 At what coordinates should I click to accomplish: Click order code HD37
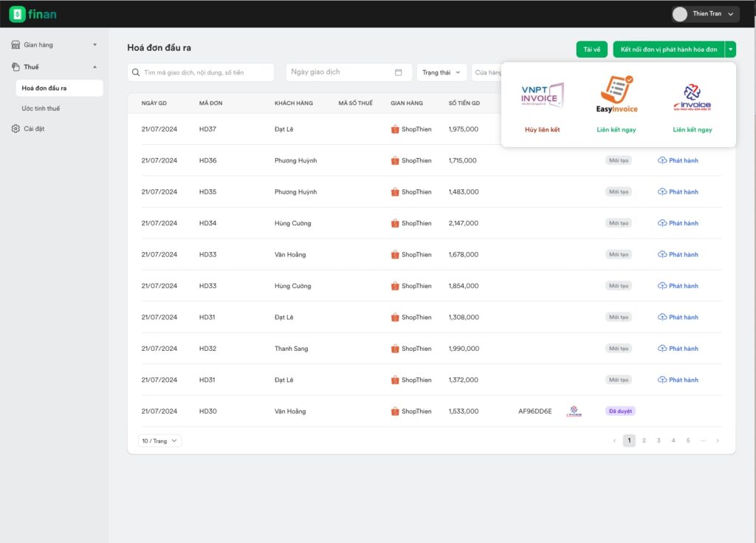coord(207,129)
